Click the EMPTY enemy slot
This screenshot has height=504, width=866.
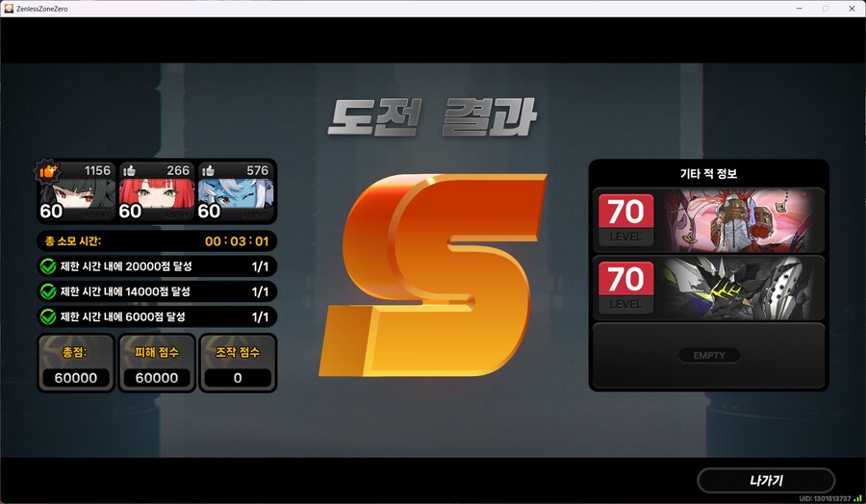pyautogui.click(x=708, y=356)
